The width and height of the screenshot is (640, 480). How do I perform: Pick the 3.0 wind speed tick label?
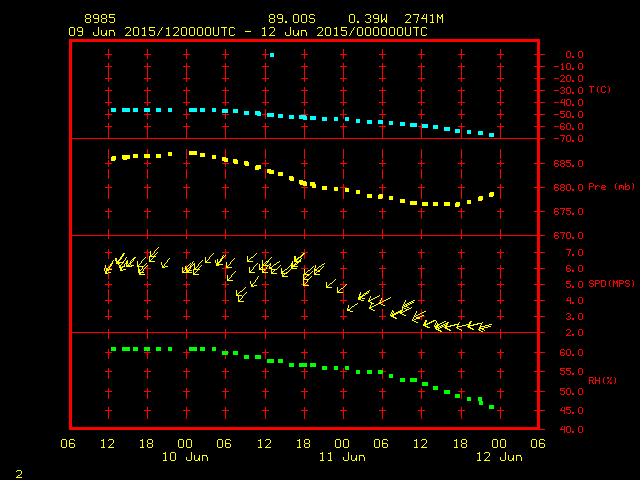point(574,317)
